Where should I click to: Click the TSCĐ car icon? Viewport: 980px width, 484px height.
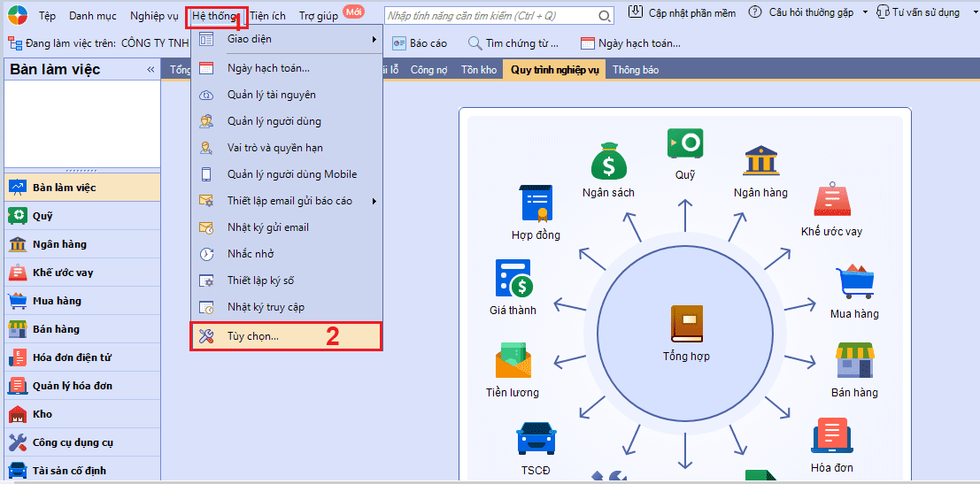[536, 439]
